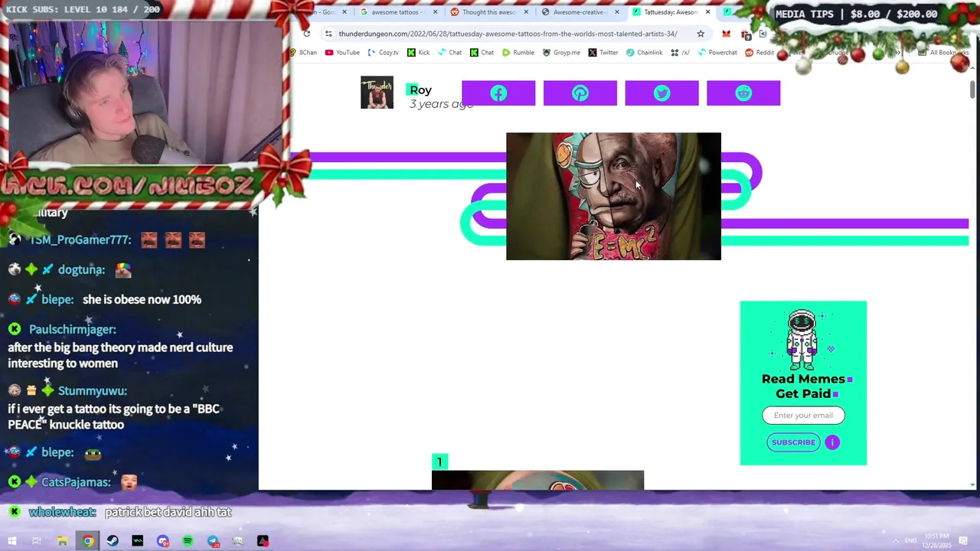This screenshot has height=551, width=980.
Task: Open the author Roy link
Action: 420,90
